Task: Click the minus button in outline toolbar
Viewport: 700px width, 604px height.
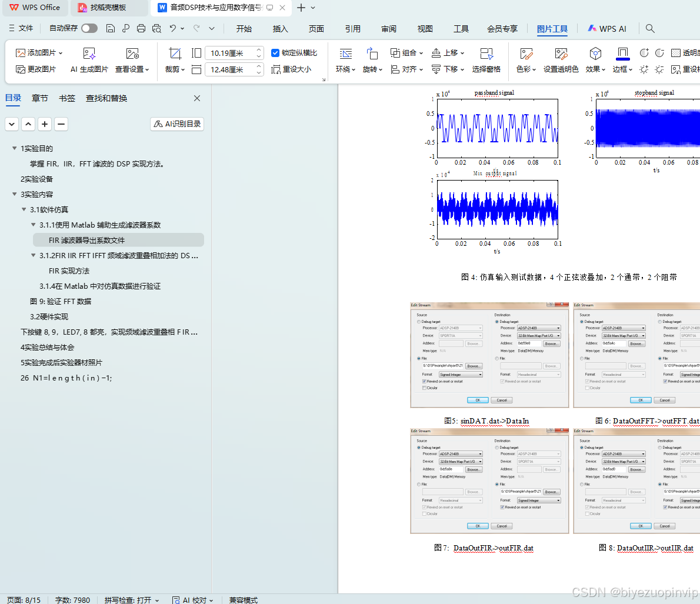Action: 61,124
